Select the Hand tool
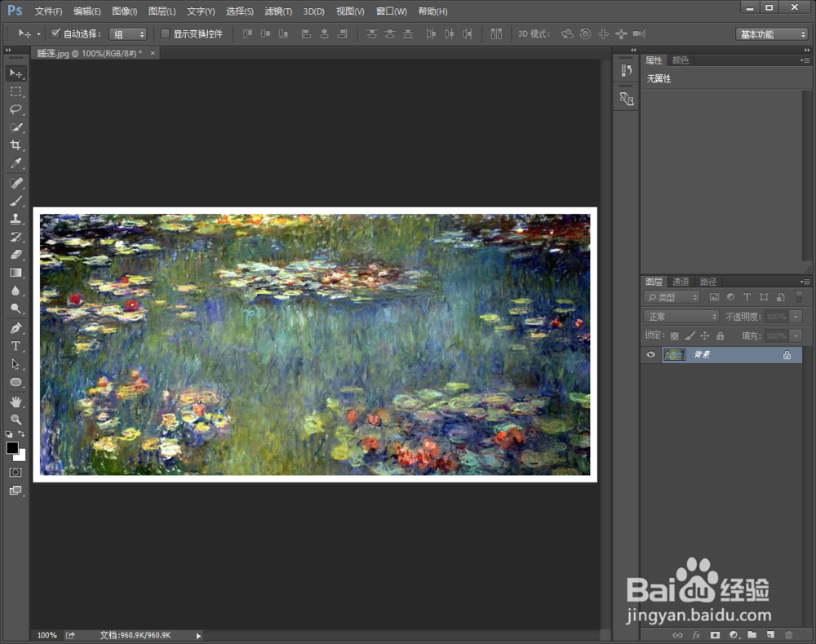This screenshot has height=644, width=816. [x=16, y=402]
